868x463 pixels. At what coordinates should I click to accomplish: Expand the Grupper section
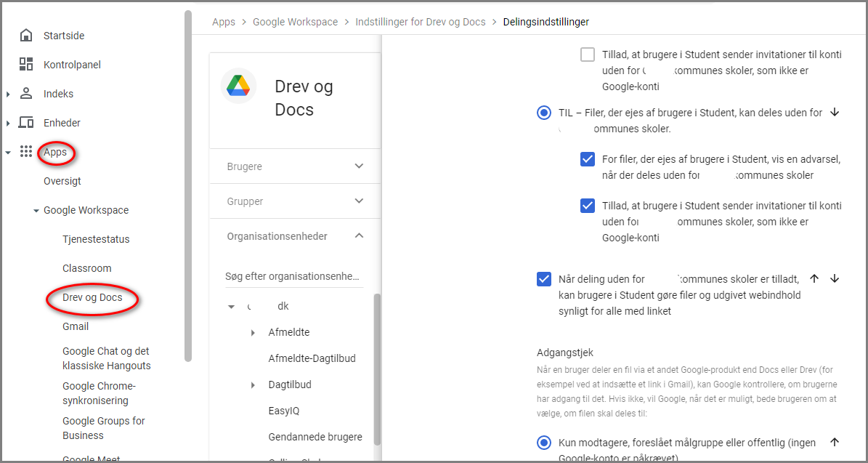pyautogui.click(x=359, y=201)
